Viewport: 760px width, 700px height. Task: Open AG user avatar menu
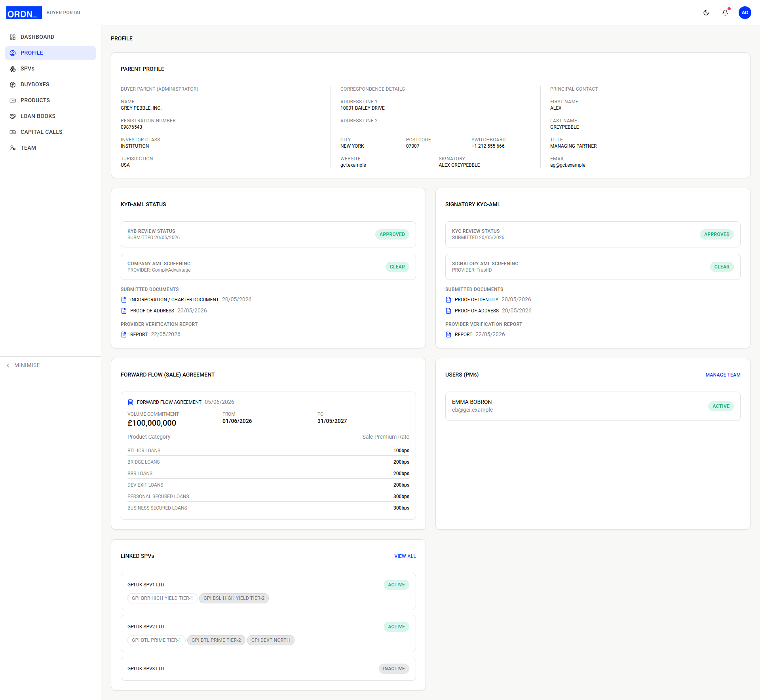tap(745, 13)
